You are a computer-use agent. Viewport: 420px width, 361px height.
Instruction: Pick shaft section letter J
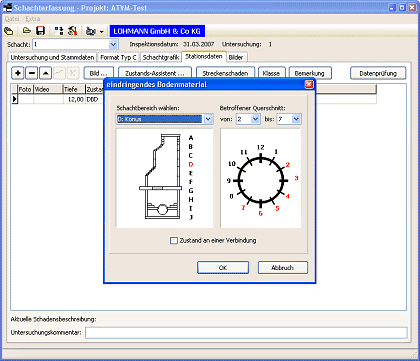coord(191,217)
